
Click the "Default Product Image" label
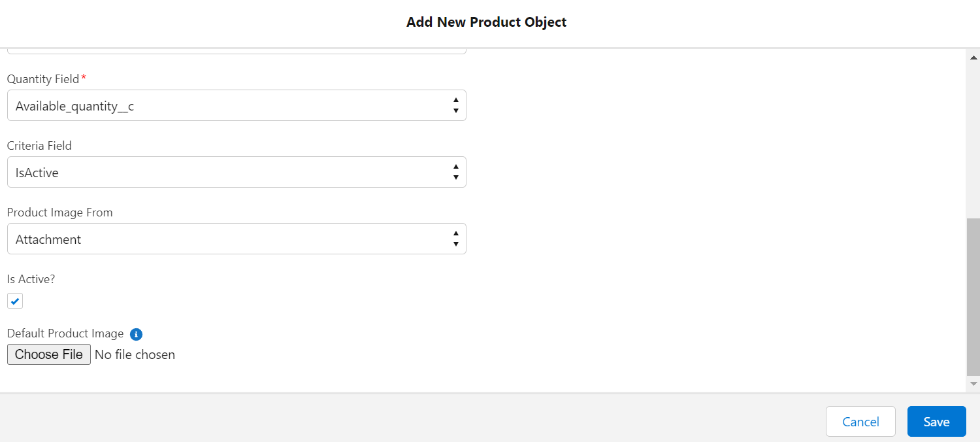(65, 333)
